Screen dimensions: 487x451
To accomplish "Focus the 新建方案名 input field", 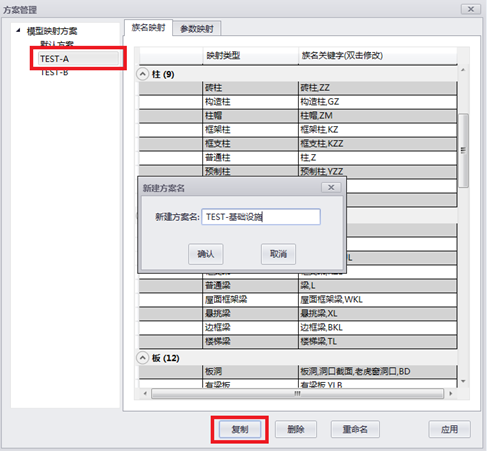I will click(261, 217).
